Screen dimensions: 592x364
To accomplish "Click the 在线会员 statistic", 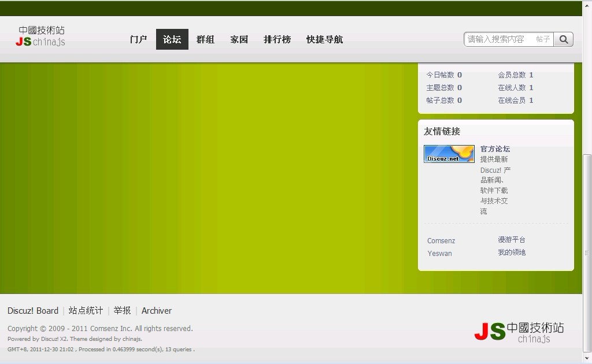I will 515,101.
